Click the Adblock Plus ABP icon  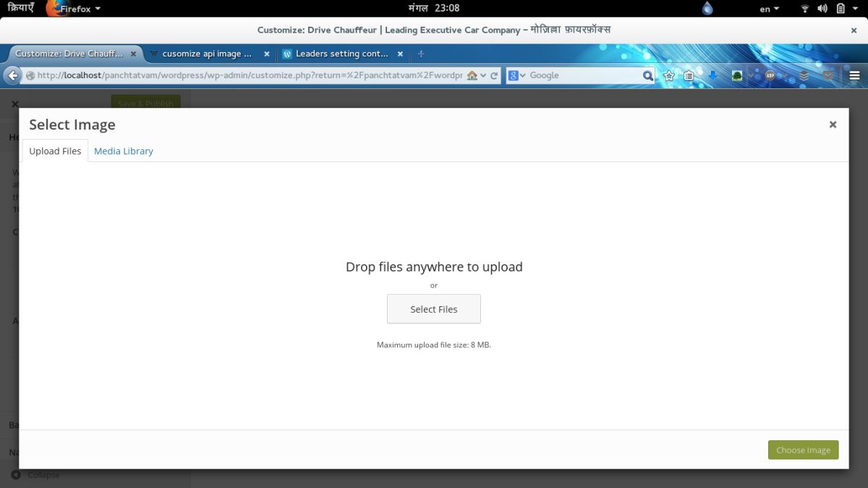click(x=770, y=75)
